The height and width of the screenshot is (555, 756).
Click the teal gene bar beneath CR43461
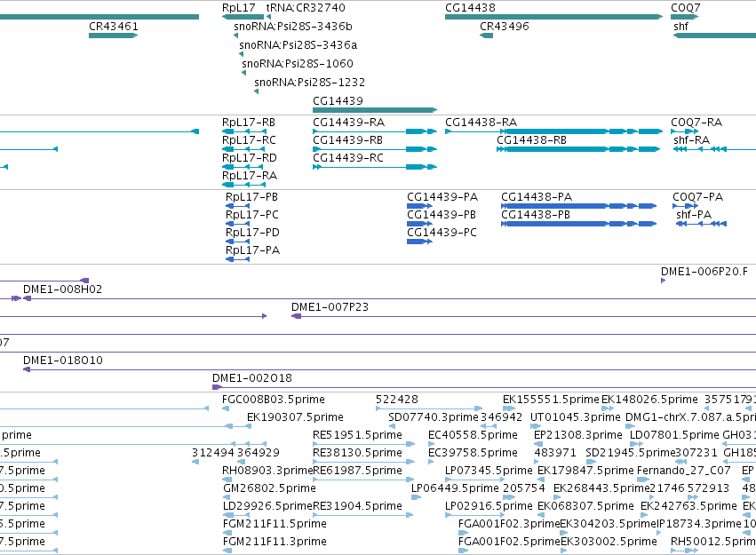[x=114, y=36]
